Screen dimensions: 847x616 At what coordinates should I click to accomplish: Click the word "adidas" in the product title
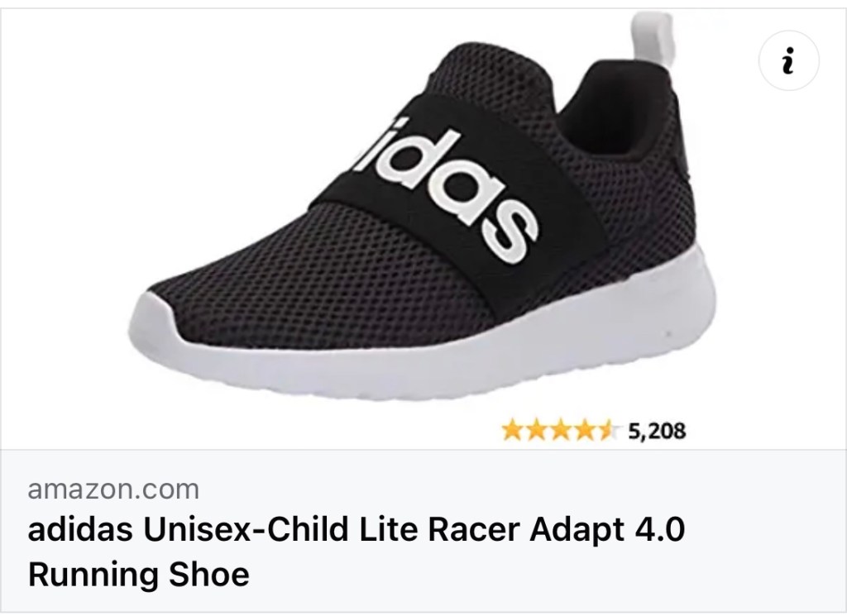click(x=80, y=529)
